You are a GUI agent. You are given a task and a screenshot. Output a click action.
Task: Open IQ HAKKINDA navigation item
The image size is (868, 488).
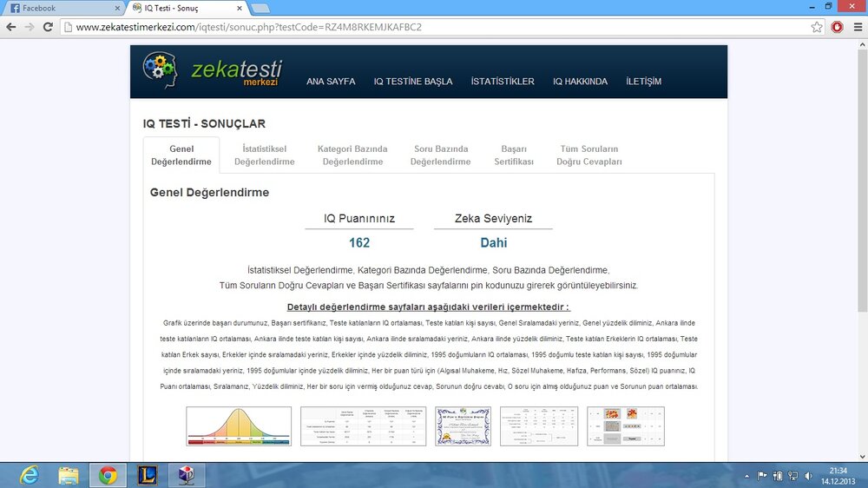pos(580,81)
